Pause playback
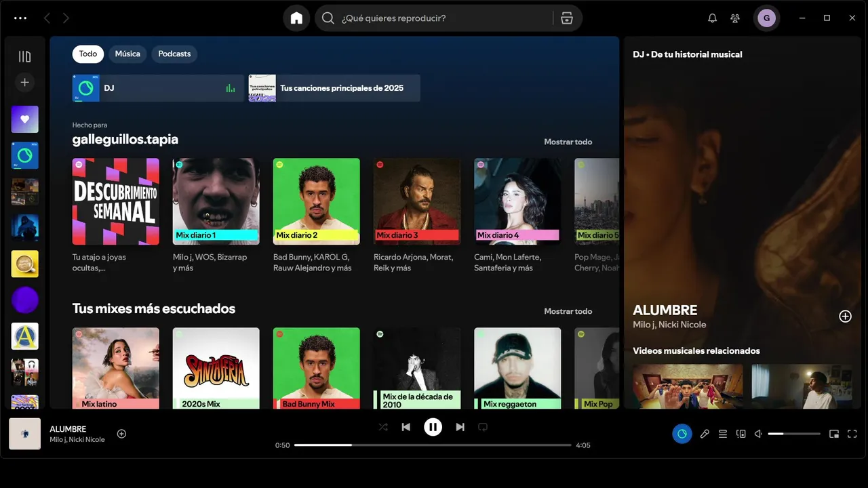 tap(433, 427)
